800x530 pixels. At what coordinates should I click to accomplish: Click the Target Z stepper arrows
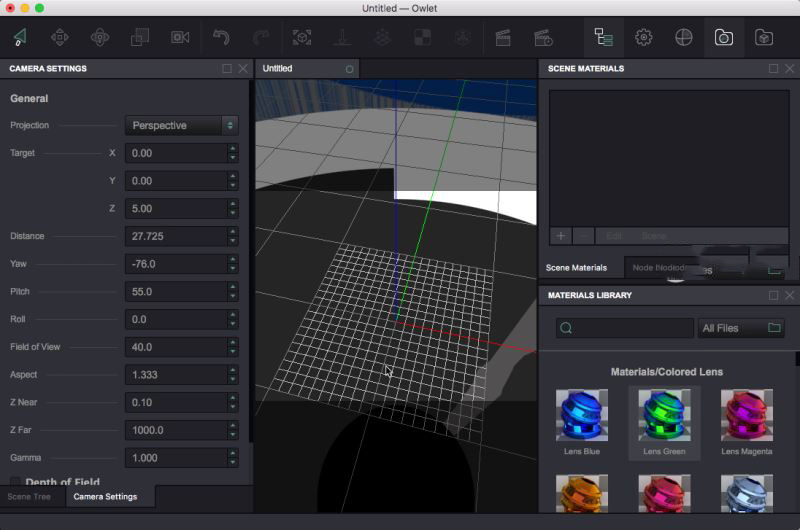233,208
